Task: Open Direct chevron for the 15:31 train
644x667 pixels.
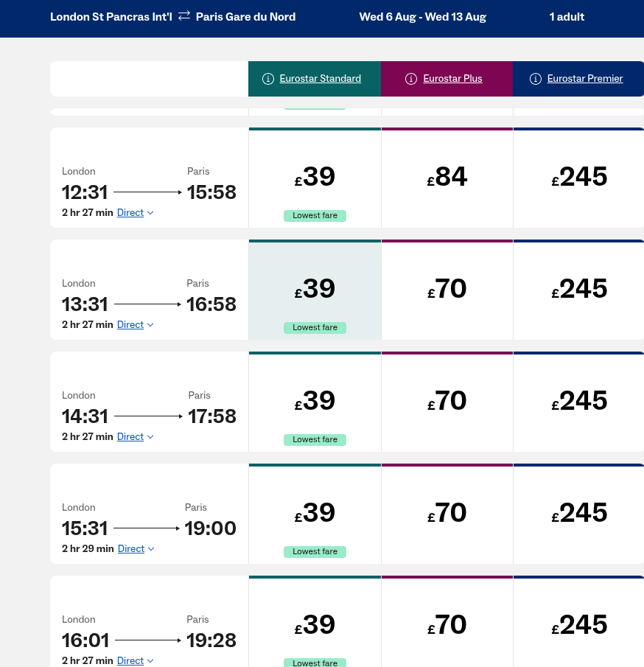Action: [x=150, y=549]
